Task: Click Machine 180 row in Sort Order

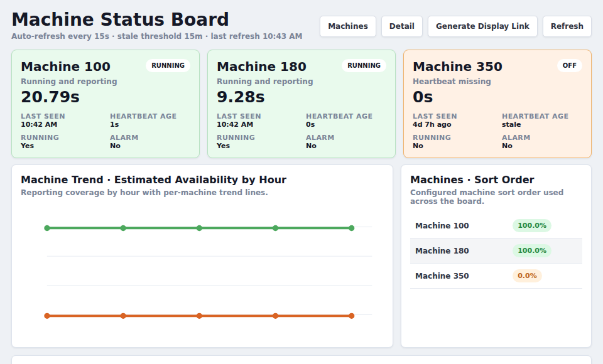Action: click(496, 250)
